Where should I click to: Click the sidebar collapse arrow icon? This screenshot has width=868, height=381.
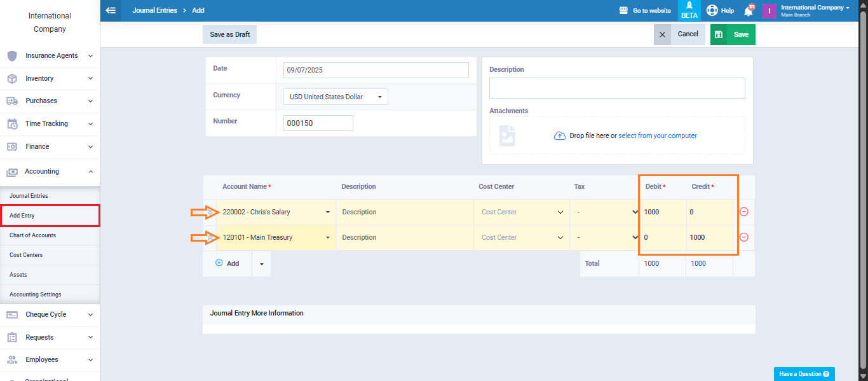111,10
